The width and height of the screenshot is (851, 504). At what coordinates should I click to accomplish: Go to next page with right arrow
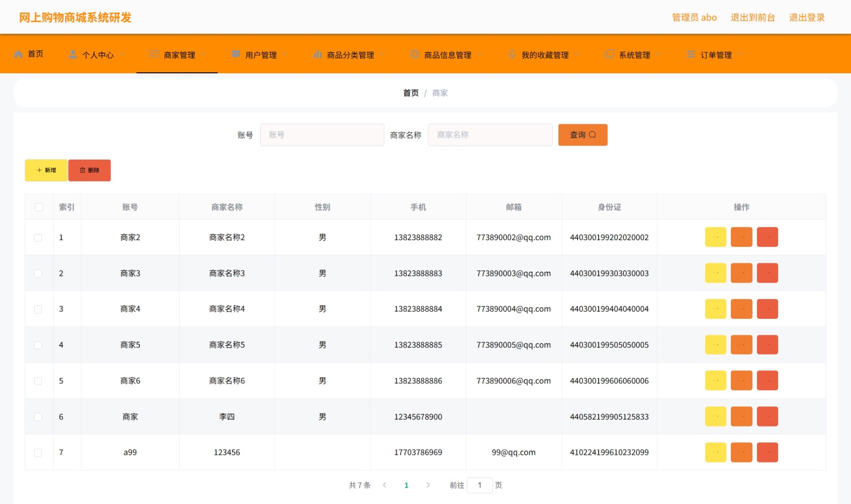[x=428, y=485]
